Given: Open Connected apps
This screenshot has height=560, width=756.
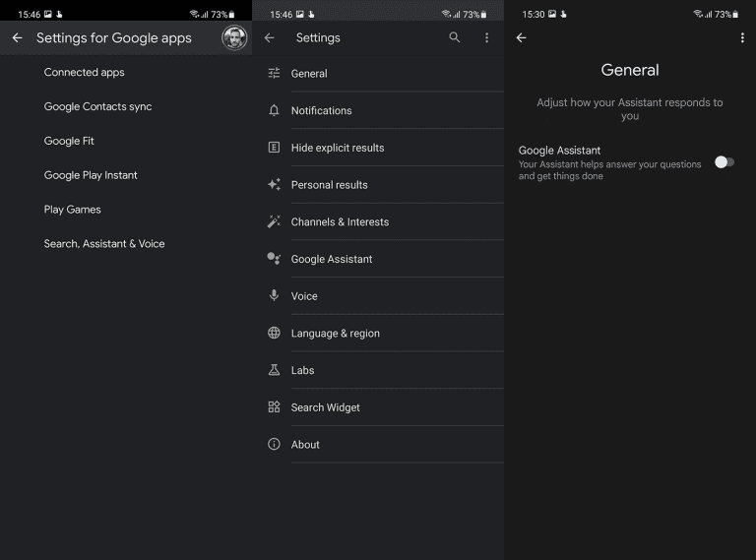Looking at the screenshot, I should click(85, 72).
